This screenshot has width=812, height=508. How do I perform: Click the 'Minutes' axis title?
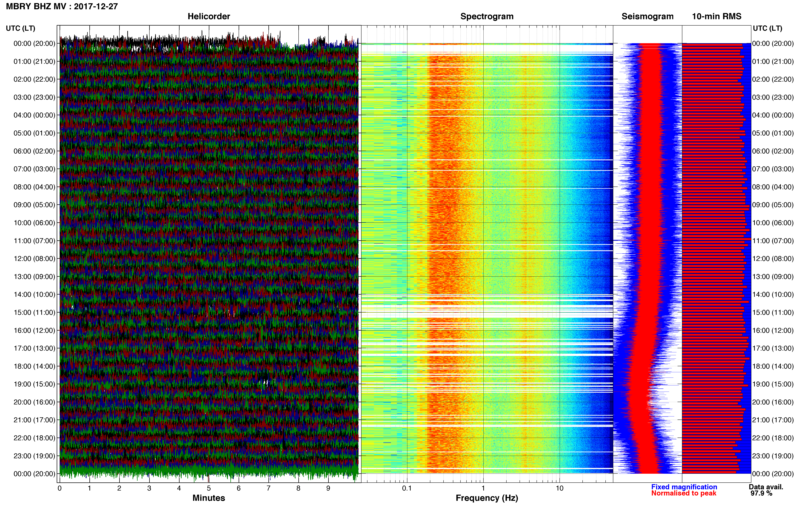pos(209,498)
